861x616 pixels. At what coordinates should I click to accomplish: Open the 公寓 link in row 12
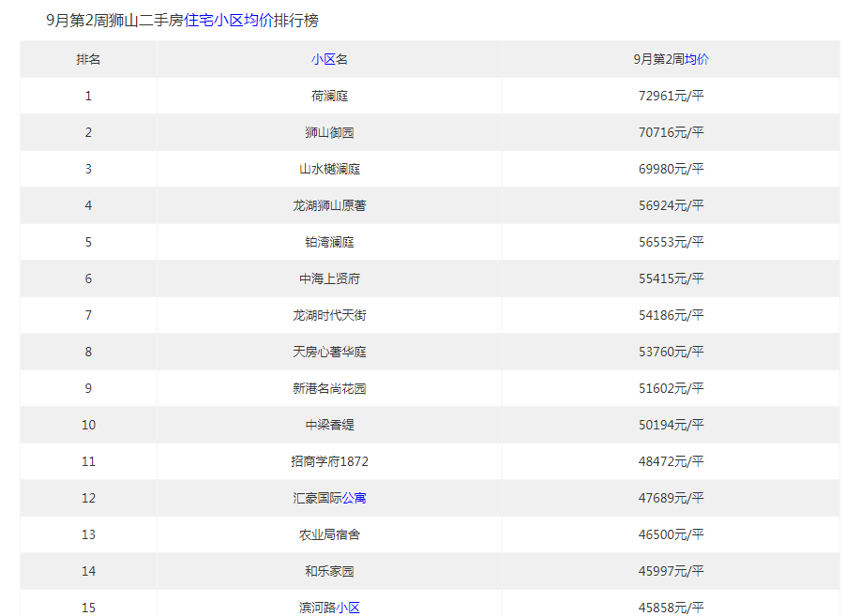354,498
